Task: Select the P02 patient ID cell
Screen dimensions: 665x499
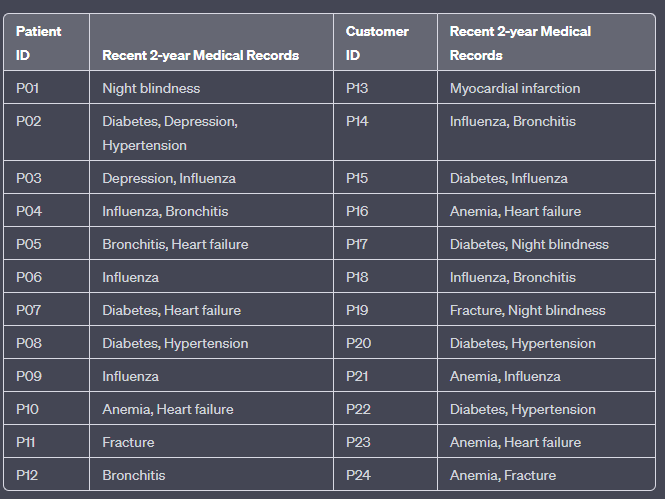Action: [x=47, y=132]
